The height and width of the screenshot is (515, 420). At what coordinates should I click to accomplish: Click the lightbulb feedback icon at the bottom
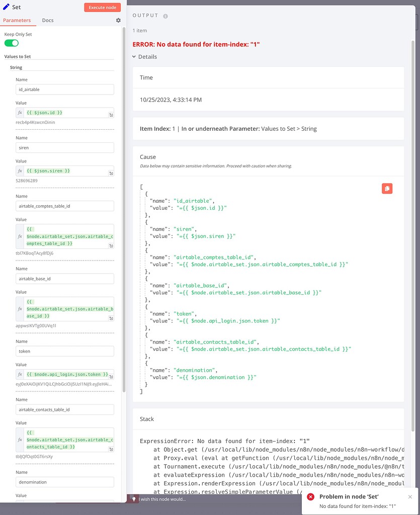134,499
